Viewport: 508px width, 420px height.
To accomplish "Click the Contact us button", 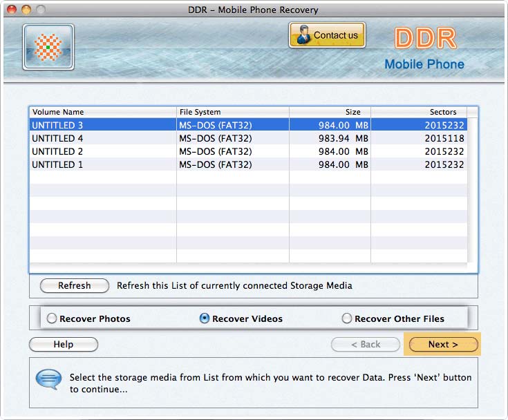I will (327, 35).
